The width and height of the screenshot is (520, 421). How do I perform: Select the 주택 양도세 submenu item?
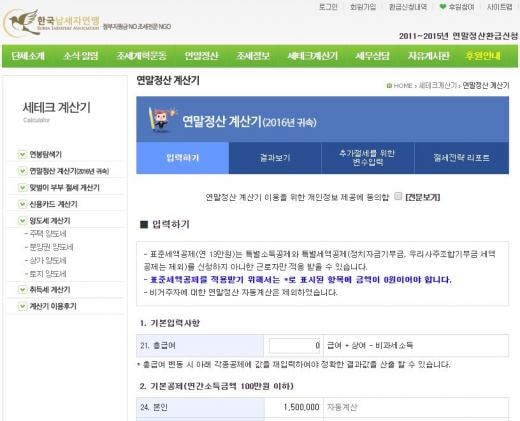(46, 234)
